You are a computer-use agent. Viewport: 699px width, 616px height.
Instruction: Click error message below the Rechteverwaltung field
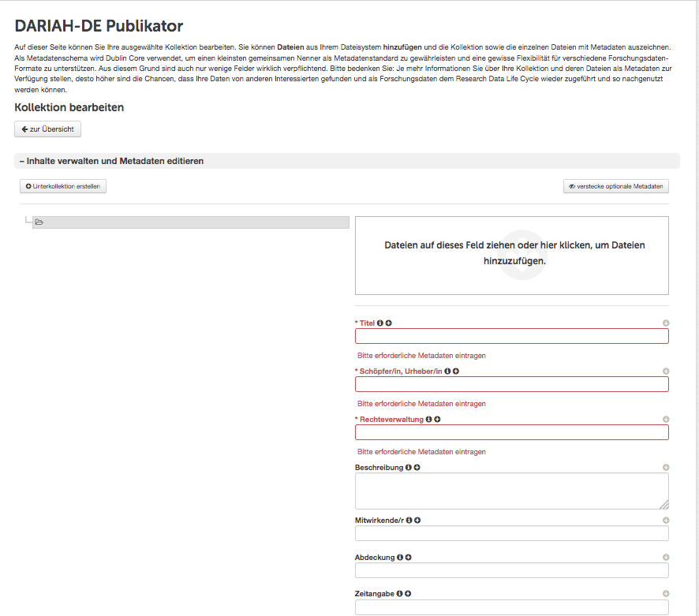pyautogui.click(x=421, y=452)
